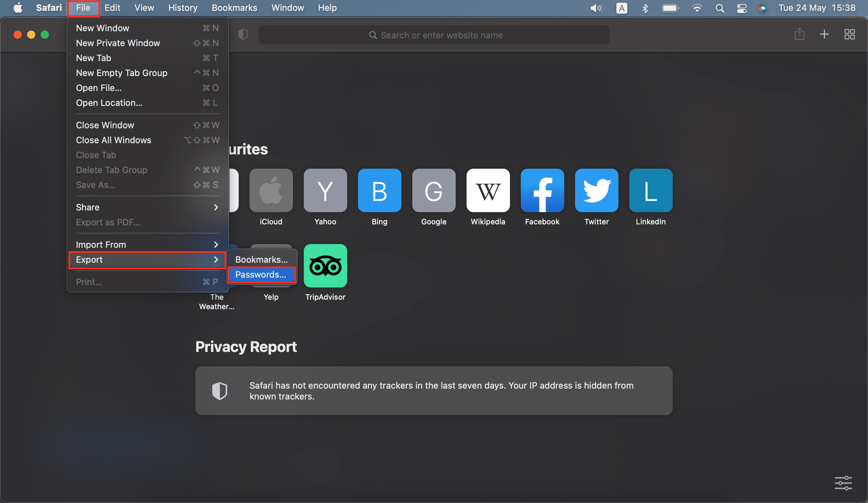Click Passwords in the Export submenu

(x=261, y=274)
